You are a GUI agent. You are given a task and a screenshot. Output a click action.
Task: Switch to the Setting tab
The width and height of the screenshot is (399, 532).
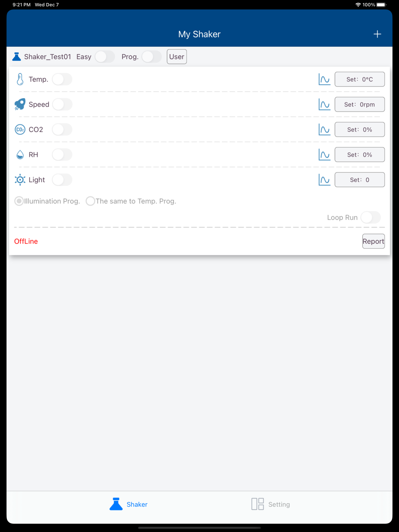pyautogui.click(x=271, y=504)
